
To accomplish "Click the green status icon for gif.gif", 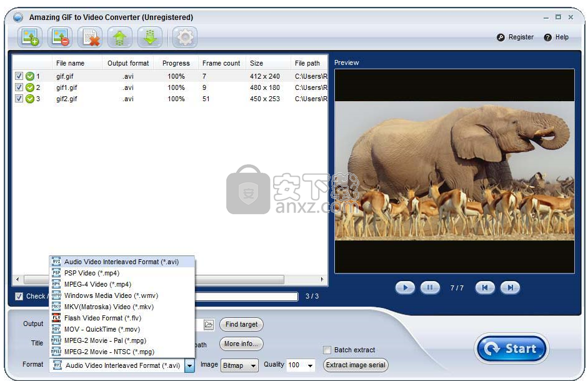I will coord(29,76).
